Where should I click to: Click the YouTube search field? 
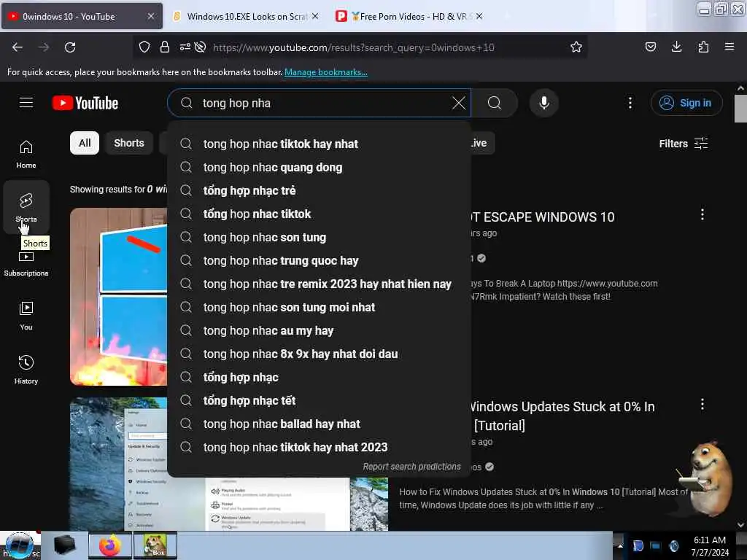coord(320,103)
